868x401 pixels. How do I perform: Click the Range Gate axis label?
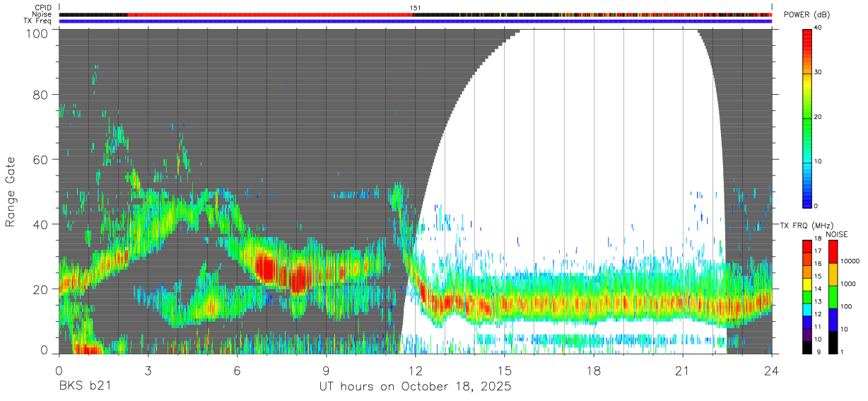11,191
